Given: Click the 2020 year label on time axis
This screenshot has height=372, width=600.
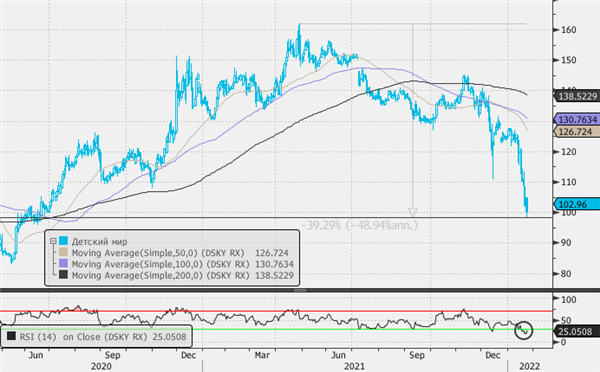Looking at the screenshot, I should pyautogui.click(x=101, y=366).
